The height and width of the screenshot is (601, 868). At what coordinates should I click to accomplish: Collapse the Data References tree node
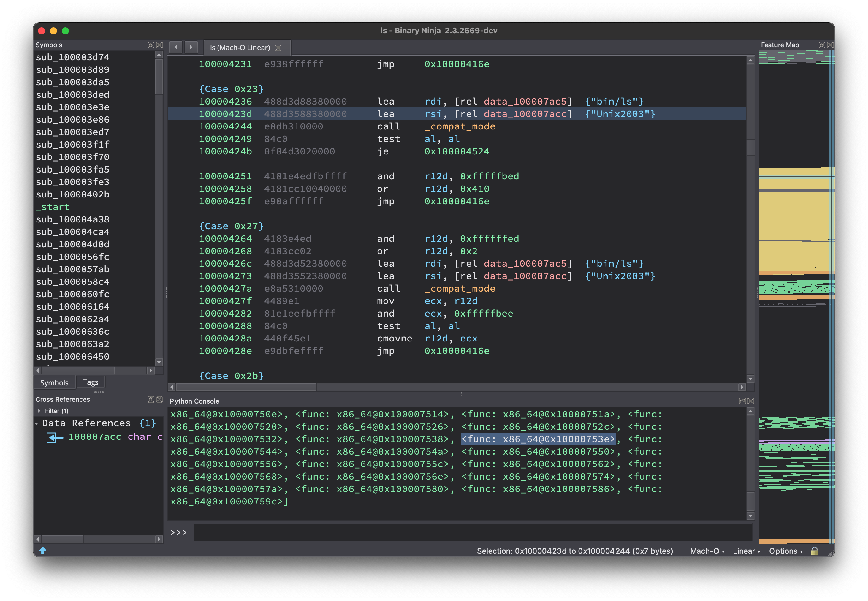pos(37,424)
